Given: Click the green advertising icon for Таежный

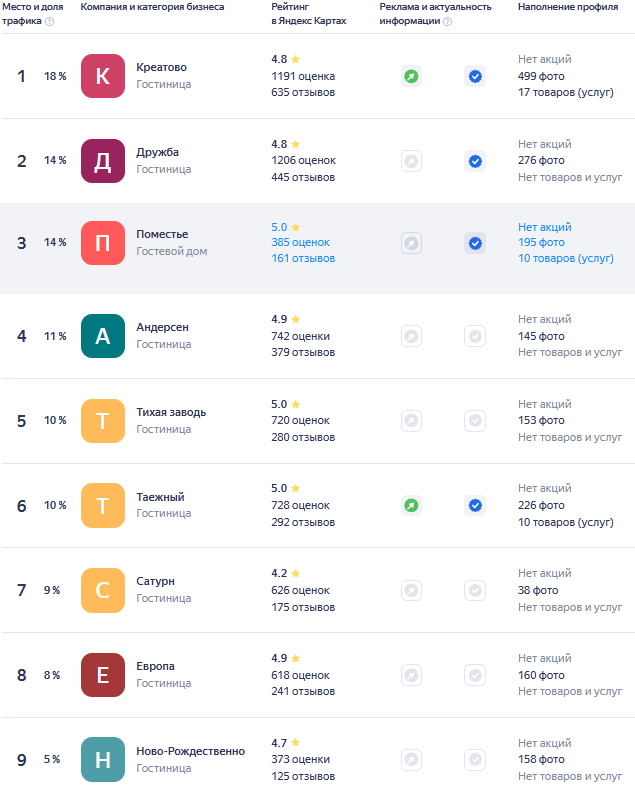Looking at the screenshot, I should point(411,506).
